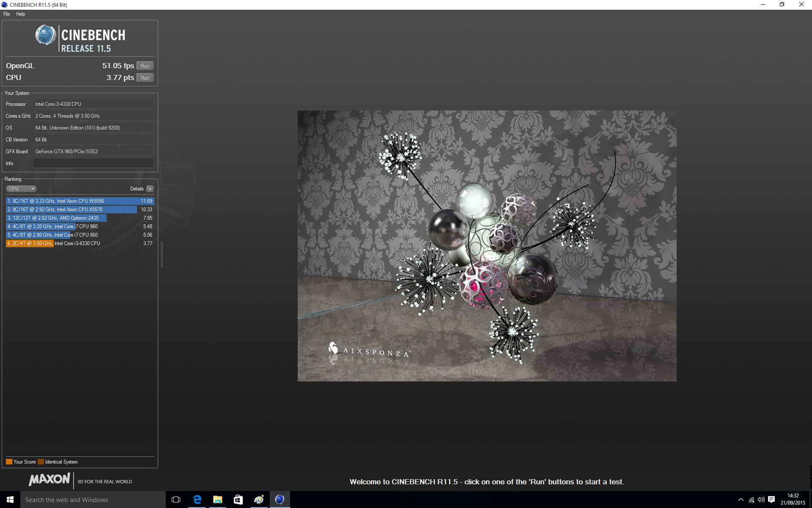Click the volume speaker tray icon
The image size is (812, 508).
(761, 500)
